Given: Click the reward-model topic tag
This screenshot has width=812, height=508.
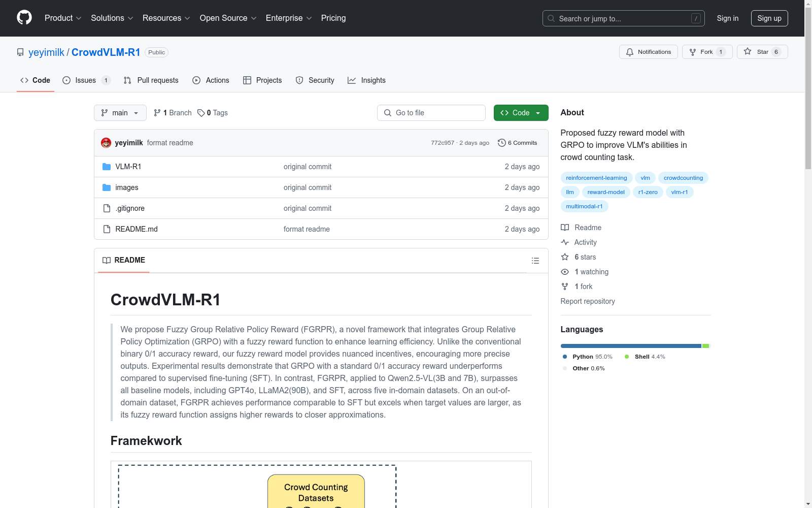Looking at the screenshot, I should (606, 192).
